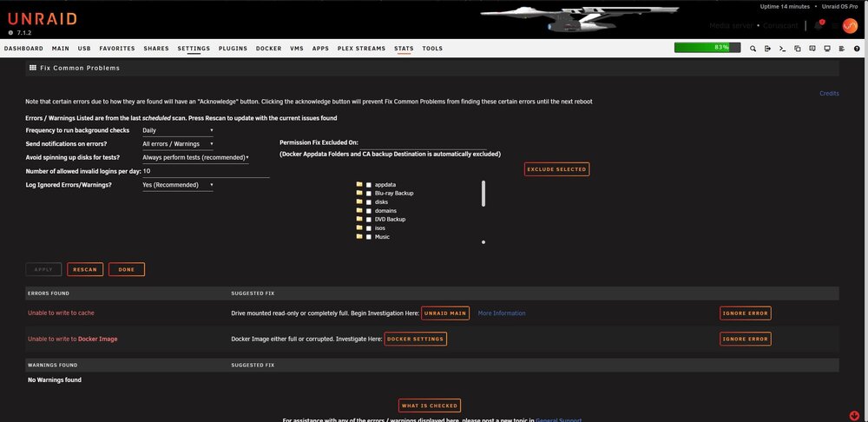Screen dimensions: 868x422
Task: Click the folder icon next to disks
Action: pos(359,201)
